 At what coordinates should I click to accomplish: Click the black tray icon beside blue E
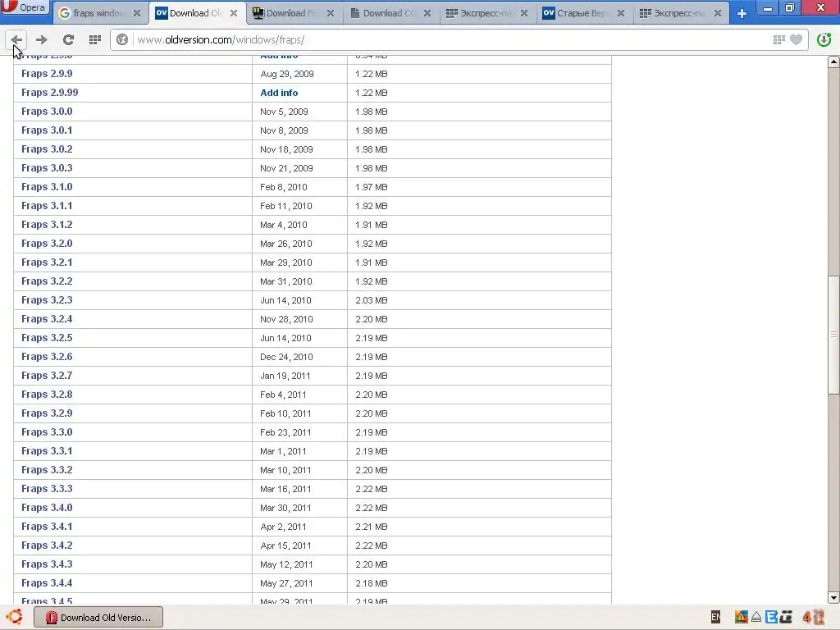coord(786,617)
